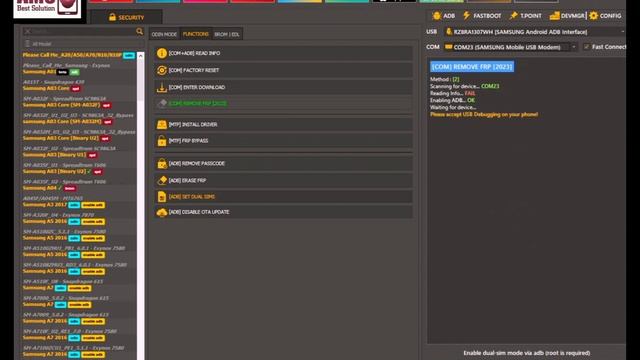The height and width of the screenshot is (360, 640).
Task: Open the COM port dropdown
Action: (511, 47)
